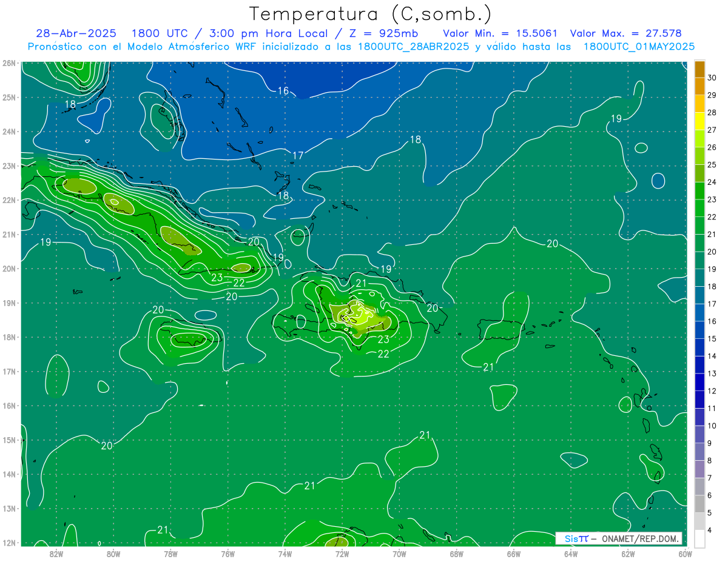728x562 pixels.
Task: Click the "1800UTC_01MAY2025" valid-until timestamp
Action: [639, 47]
